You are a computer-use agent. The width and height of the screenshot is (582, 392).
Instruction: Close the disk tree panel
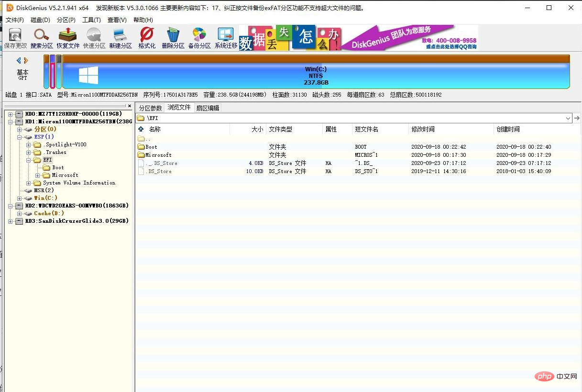coord(130,106)
